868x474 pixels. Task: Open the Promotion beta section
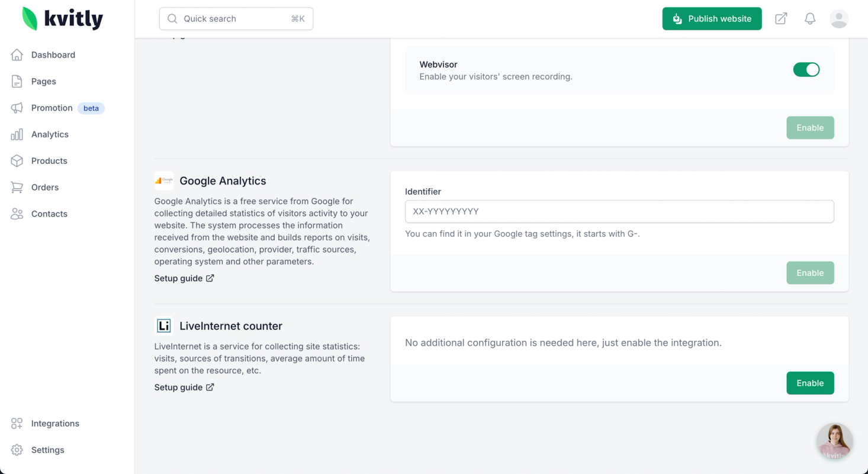click(x=52, y=108)
